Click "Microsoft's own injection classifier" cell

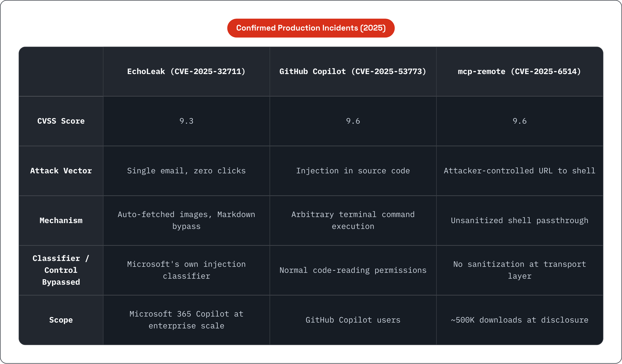pyautogui.click(x=186, y=270)
